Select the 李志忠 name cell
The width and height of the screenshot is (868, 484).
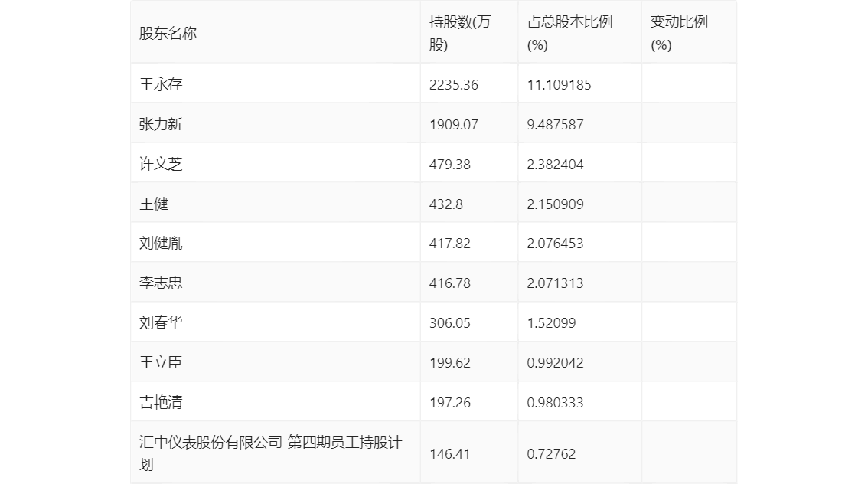(161, 283)
